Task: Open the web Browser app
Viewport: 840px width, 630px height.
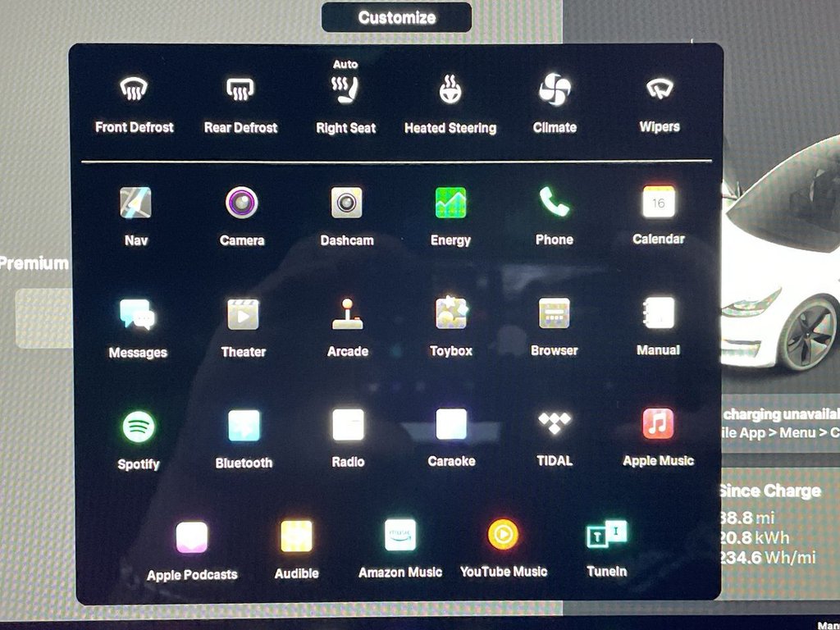Action: [x=555, y=313]
